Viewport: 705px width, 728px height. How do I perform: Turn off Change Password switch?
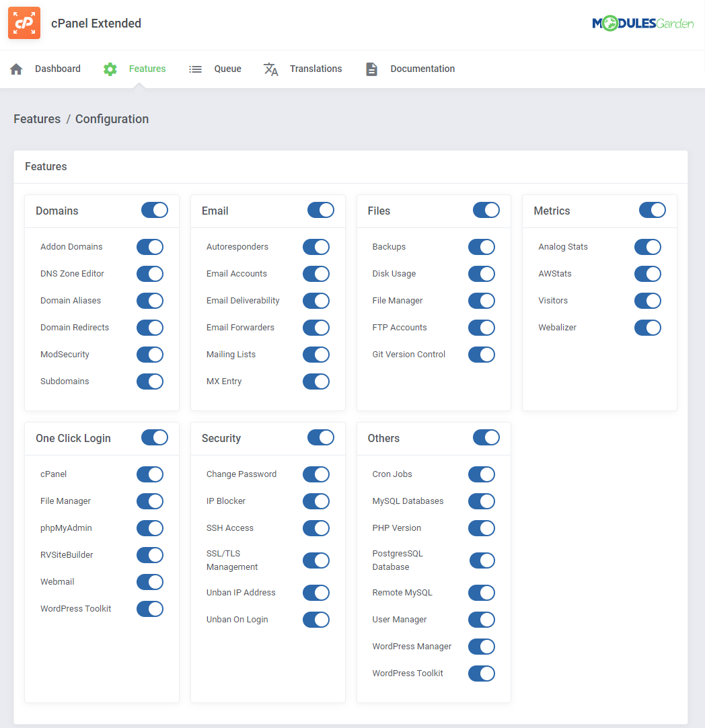316,474
